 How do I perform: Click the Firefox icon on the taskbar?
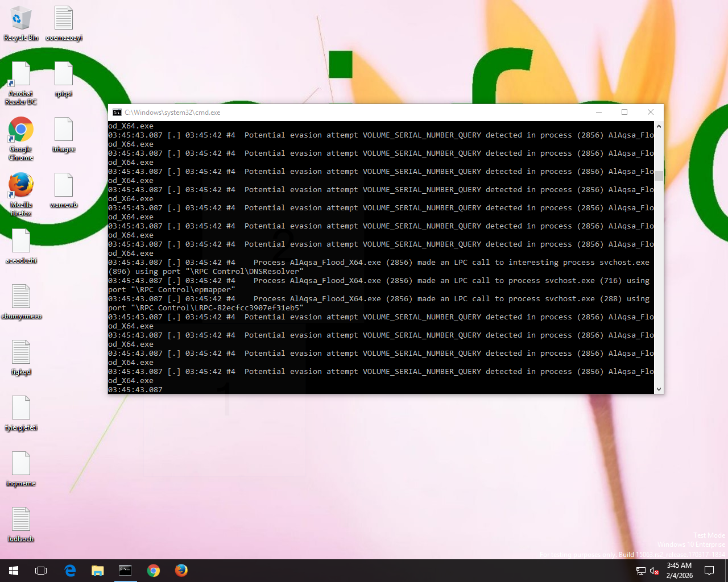[181, 571]
